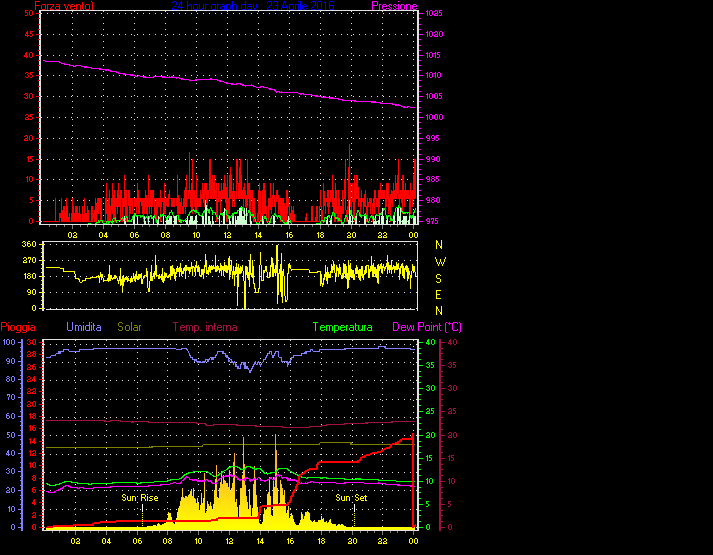Click the 'E' compass direction letter
Viewport: 713px width, 555px height.
pyautogui.click(x=438, y=295)
